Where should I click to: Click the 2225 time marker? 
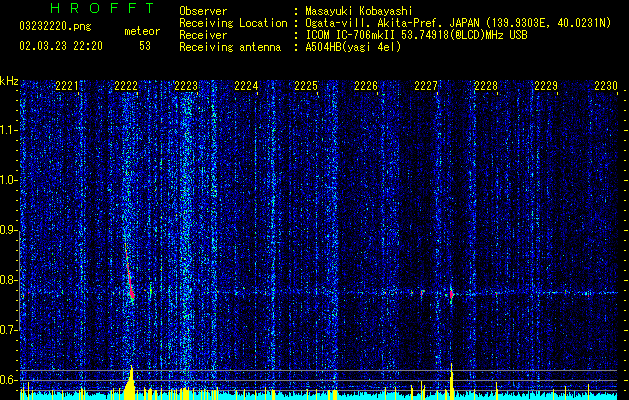tap(306, 86)
